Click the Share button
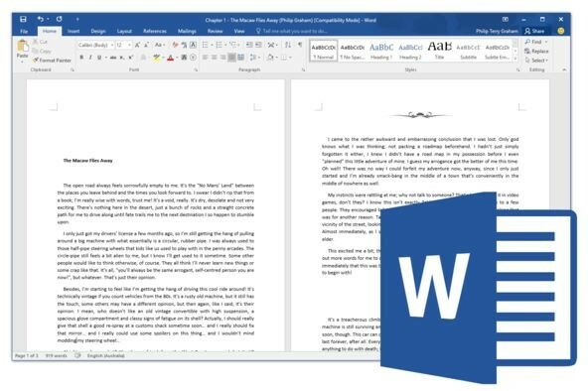 pyautogui.click(x=534, y=31)
